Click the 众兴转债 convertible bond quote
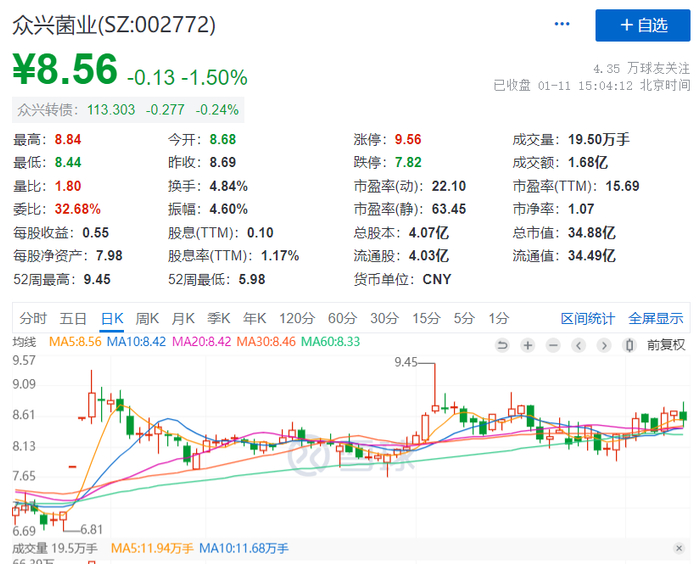This screenshot has height=564, width=700. [126, 110]
